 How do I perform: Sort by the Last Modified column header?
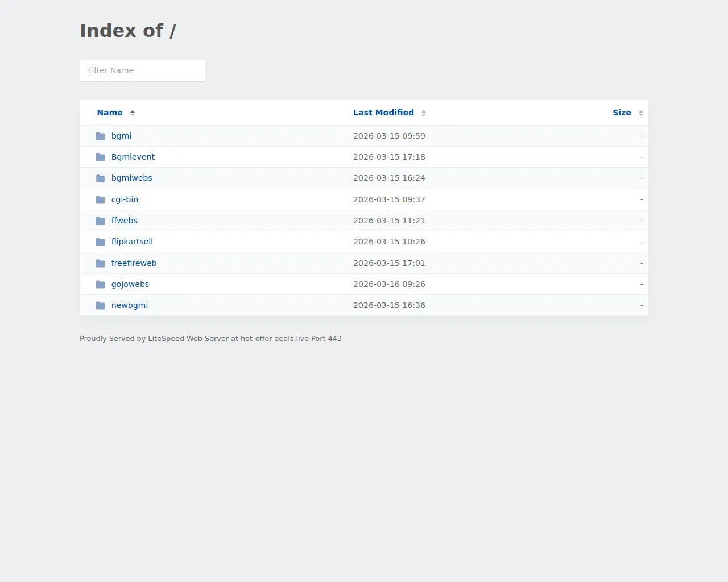[383, 113]
